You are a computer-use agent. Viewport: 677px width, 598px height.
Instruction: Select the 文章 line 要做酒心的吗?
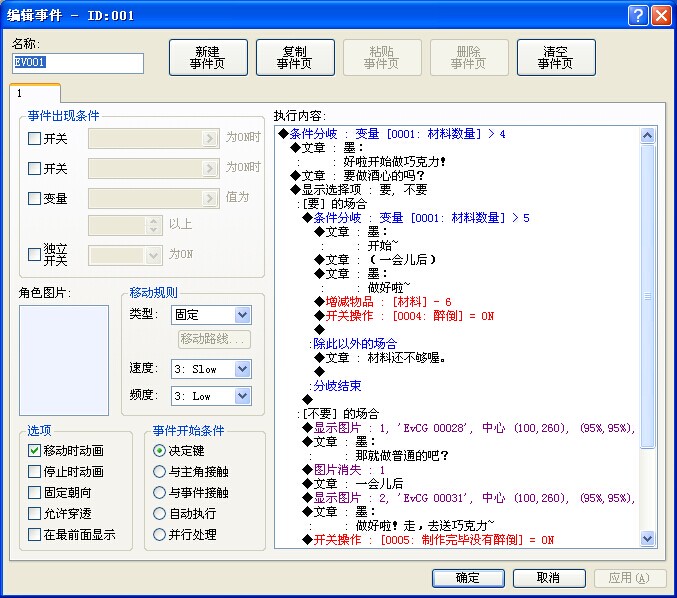(x=358, y=176)
